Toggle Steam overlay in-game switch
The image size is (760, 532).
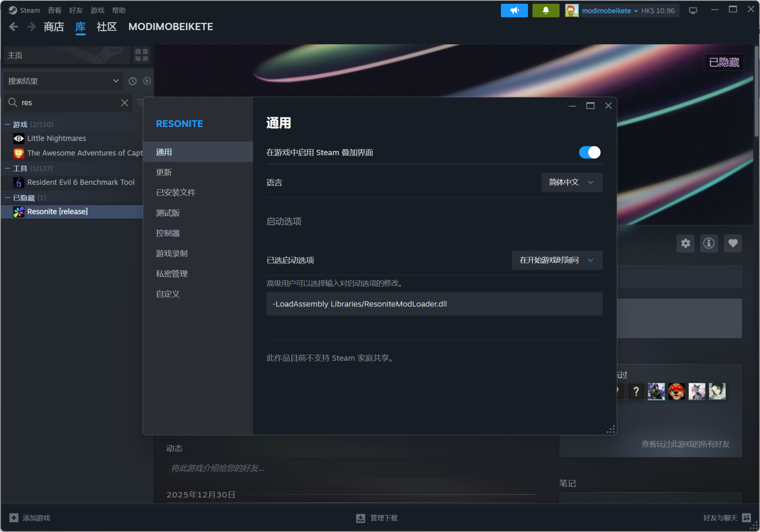pyautogui.click(x=589, y=152)
